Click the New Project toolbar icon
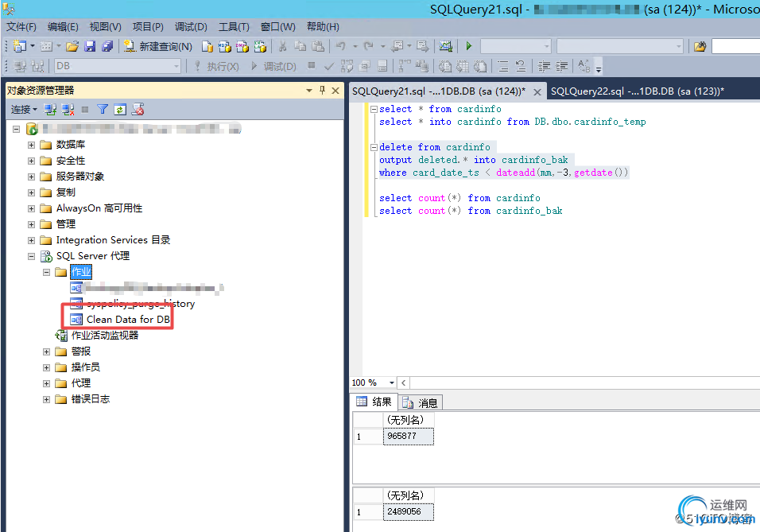 click(20, 46)
